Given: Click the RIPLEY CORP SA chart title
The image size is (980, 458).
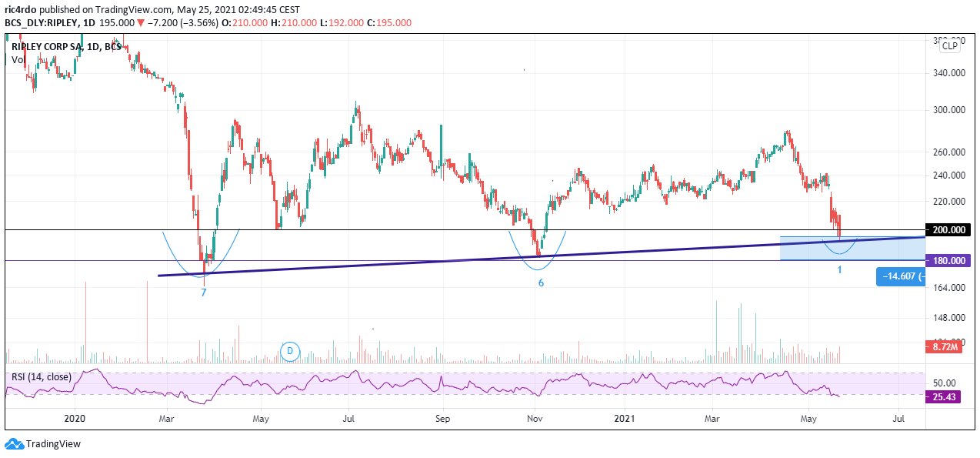Looking at the screenshot, I should 66,47.
